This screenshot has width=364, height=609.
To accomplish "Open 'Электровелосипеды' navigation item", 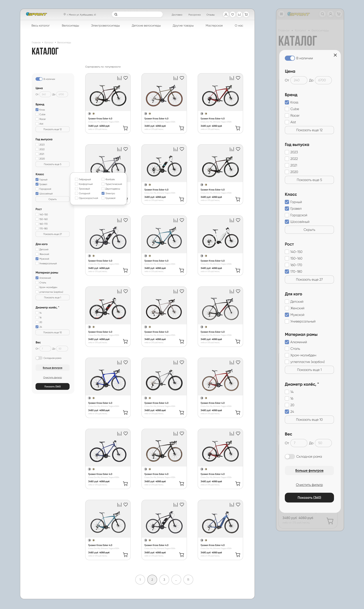I will click(x=105, y=26).
